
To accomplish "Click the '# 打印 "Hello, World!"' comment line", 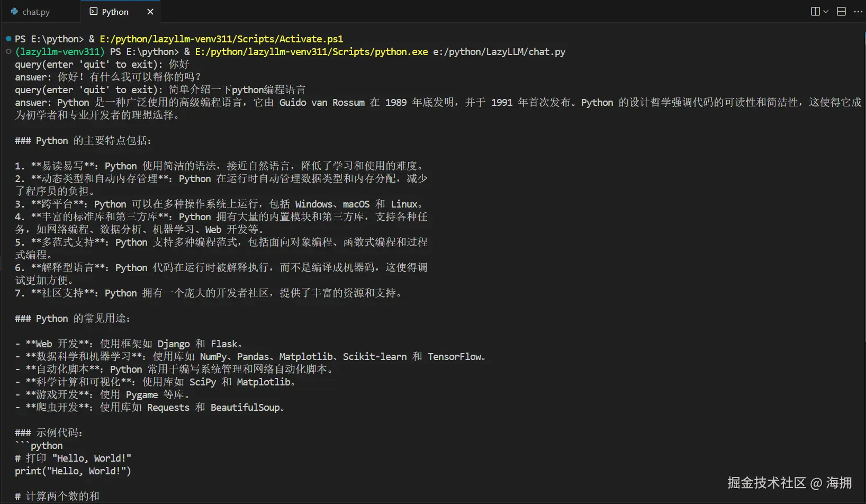I will (73, 458).
